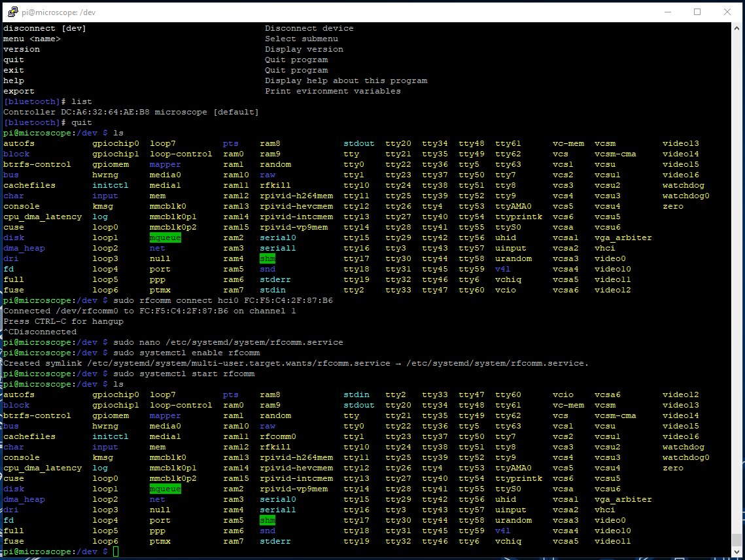This screenshot has height=560, width=745.
Task: Click the 'export' command in help list
Action: tap(19, 92)
